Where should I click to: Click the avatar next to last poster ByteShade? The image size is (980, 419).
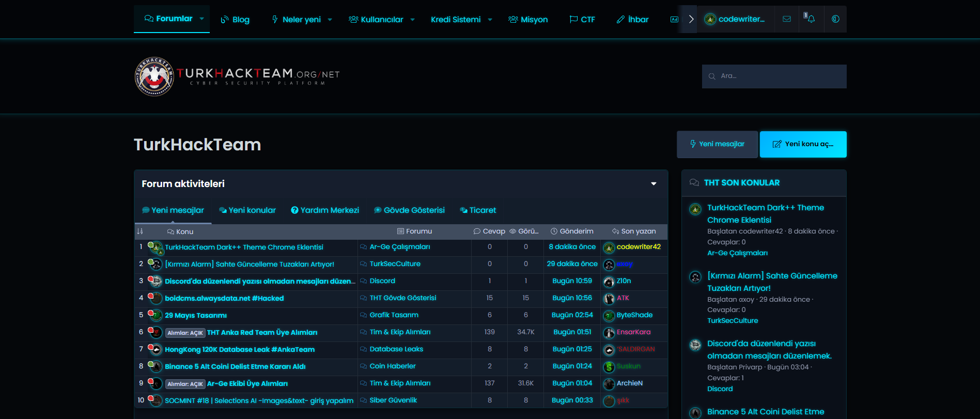click(x=609, y=316)
